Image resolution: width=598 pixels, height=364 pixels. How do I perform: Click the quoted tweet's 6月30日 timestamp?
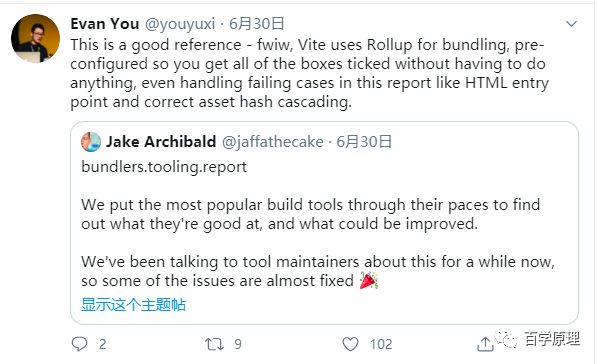tap(364, 142)
